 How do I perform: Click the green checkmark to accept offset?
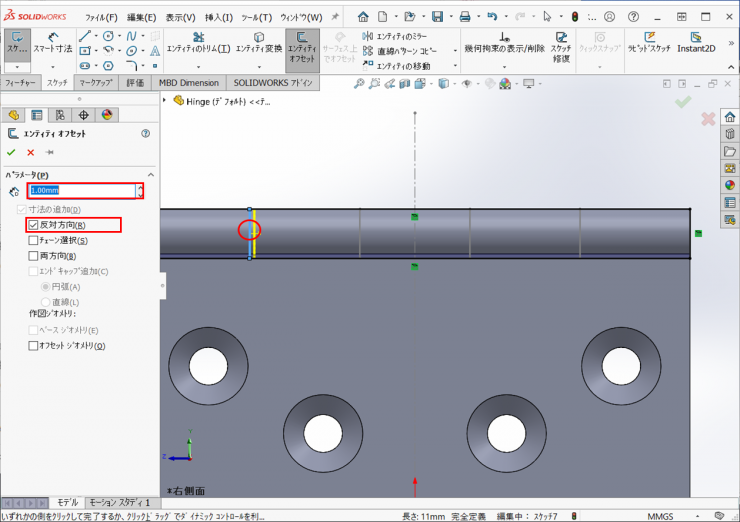(12, 152)
